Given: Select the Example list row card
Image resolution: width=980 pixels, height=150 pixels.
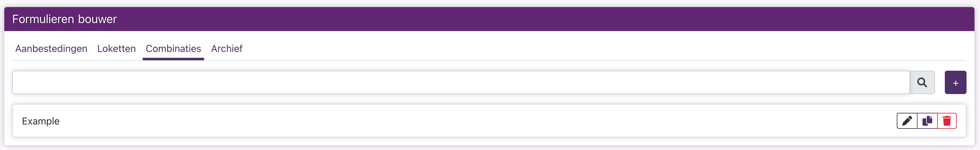Looking at the screenshot, I should (457, 121).
